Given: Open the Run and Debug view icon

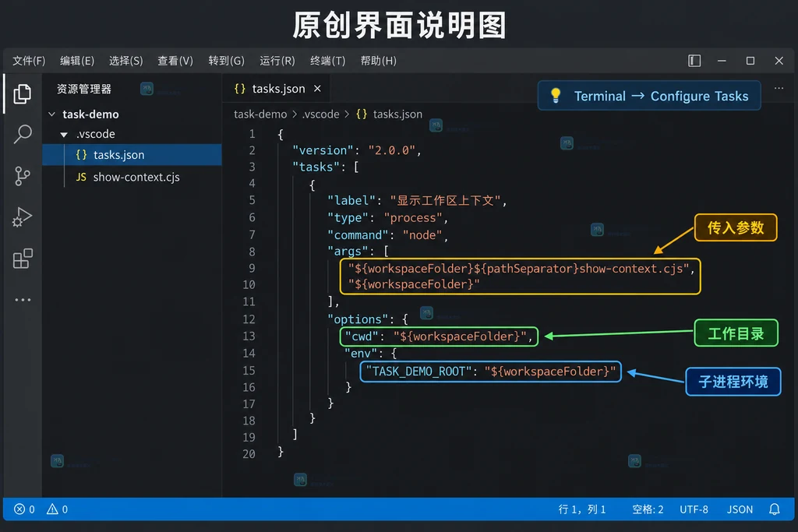Looking at the screenshot, I should pyautogui.click(x=22, y=217).
